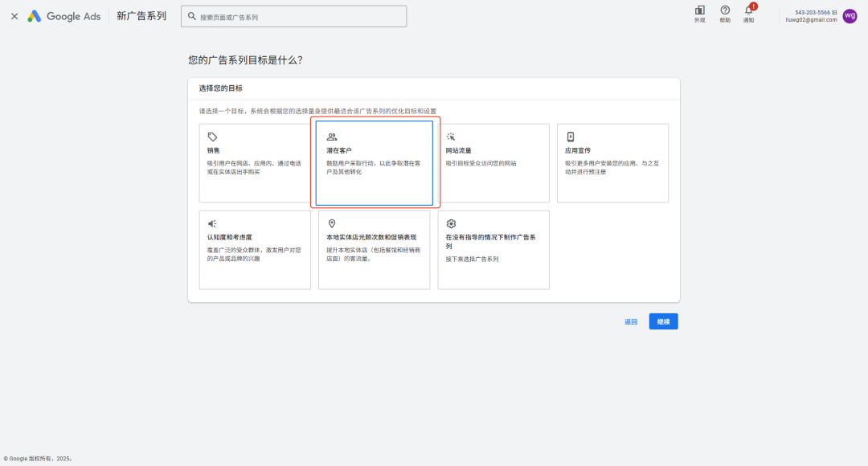The width and height of the screenshot is (868, 466).
Task: Open the 外观 appearance icon
Action: click(699, 13)
